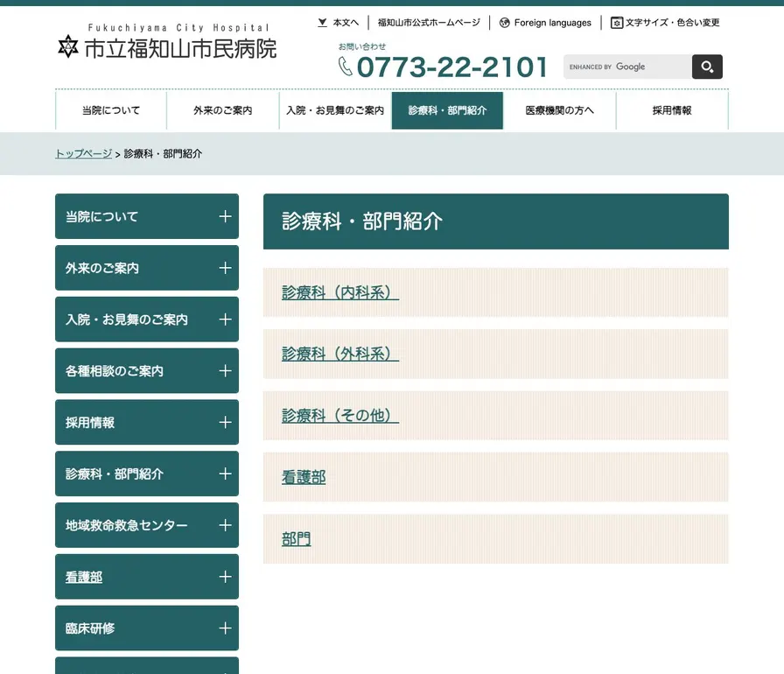Expand 当院について in the sidebar
Image resolution: width=784 pixels, height=674 pixels.
coord(225,216)
